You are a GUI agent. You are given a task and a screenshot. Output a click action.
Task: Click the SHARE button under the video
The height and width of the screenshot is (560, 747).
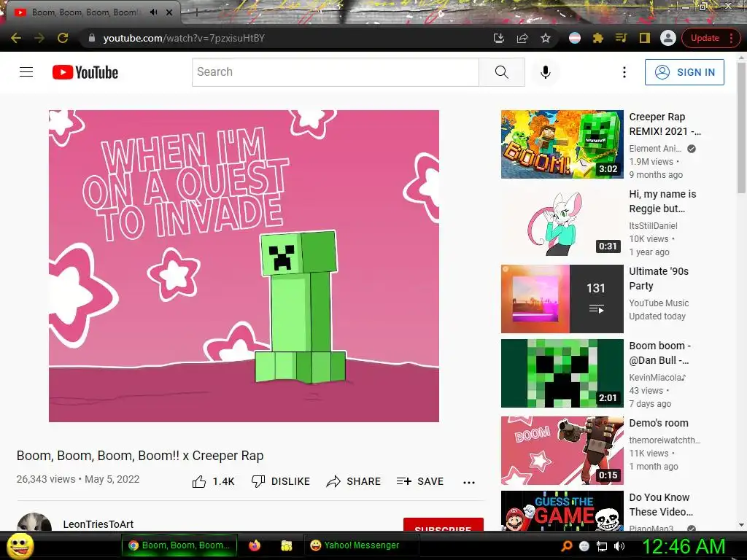353,481
